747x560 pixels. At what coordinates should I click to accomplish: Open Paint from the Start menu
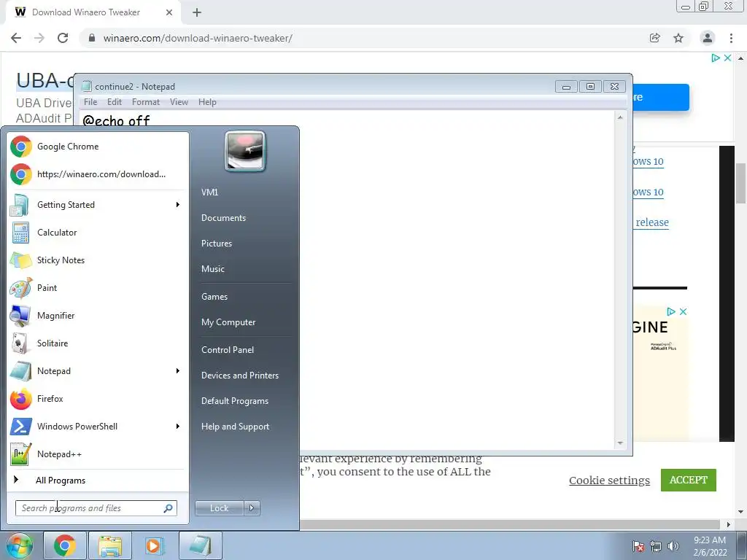point(98,287)
